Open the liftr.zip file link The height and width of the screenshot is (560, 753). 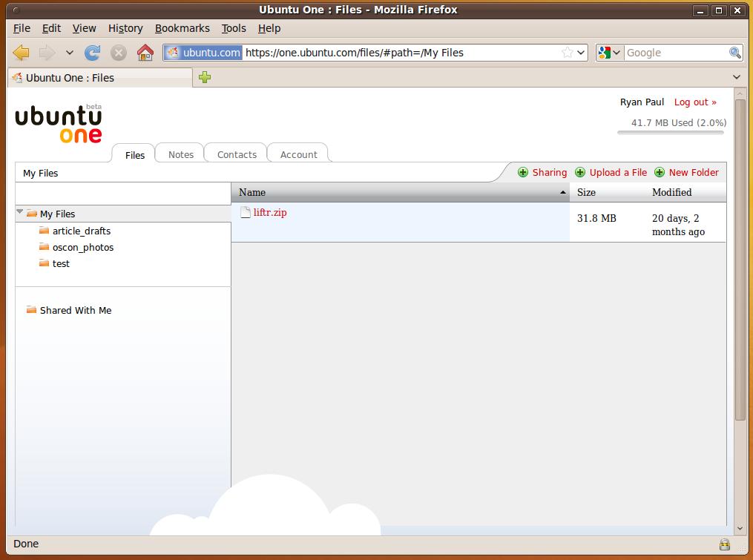(270, 212)
